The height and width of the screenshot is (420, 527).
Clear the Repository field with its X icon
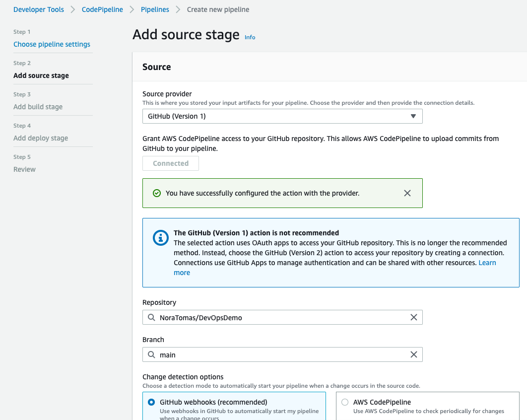[414, 317]
